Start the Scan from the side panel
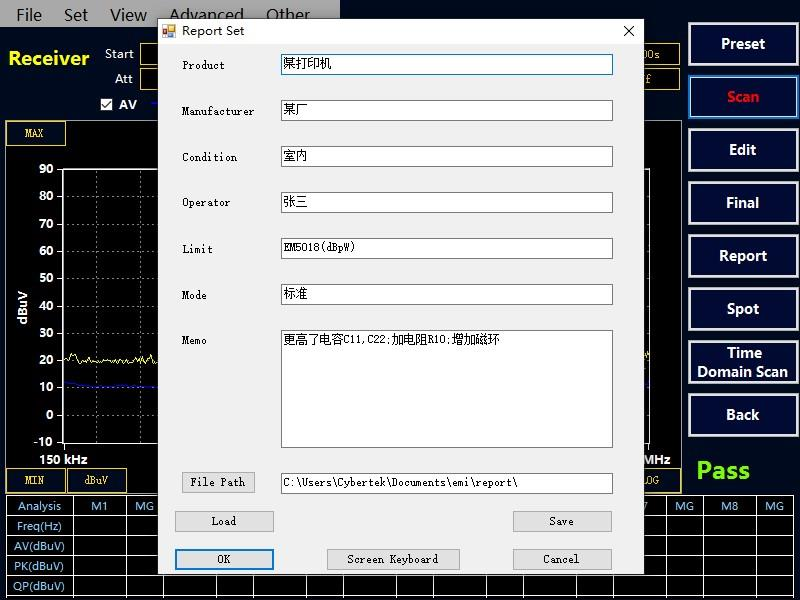The image size is (800, 600). coord(742,97)
